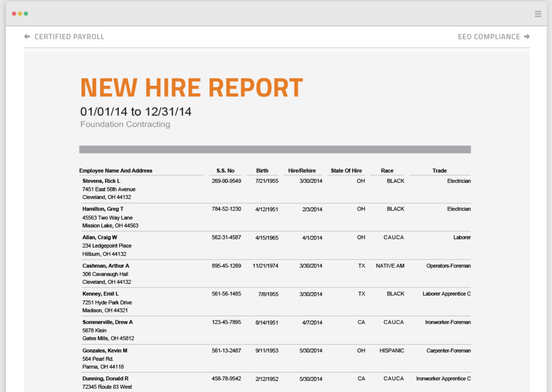Click address 234 Ledgepoint Place
Image resolution: width=552 pixels, height=392 pixels.
coord(107,246)
